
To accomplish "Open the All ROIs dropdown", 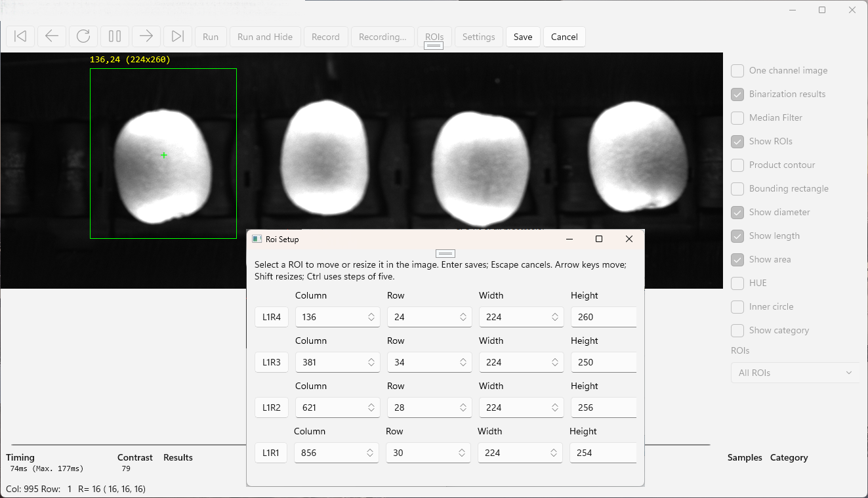I will 795,373.
